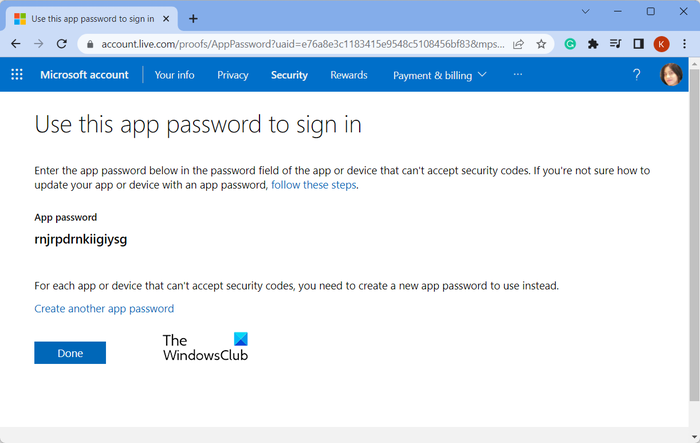
Task: Expand the tab search chevron
Action: click(x=585, y=12)
